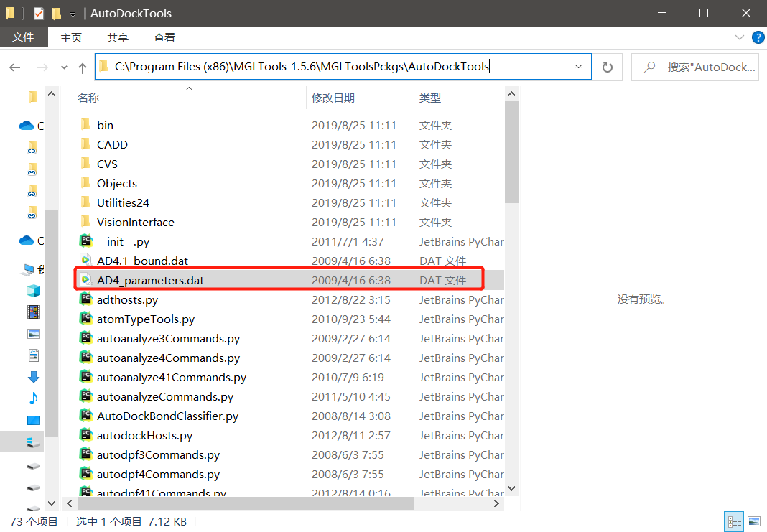This screenshot has height=532, width=767.
Task: Expand the ribbon with the chevron
Action: tap(739, 37)
